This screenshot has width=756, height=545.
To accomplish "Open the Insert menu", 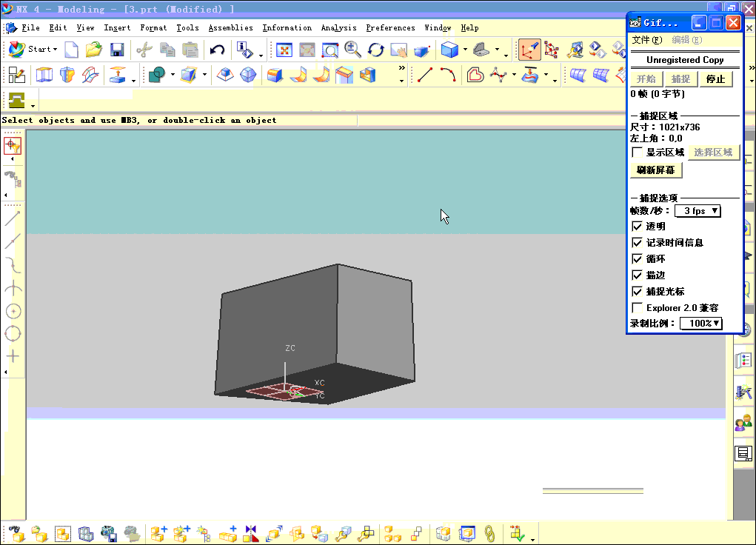I will click(x=117, y=28).
